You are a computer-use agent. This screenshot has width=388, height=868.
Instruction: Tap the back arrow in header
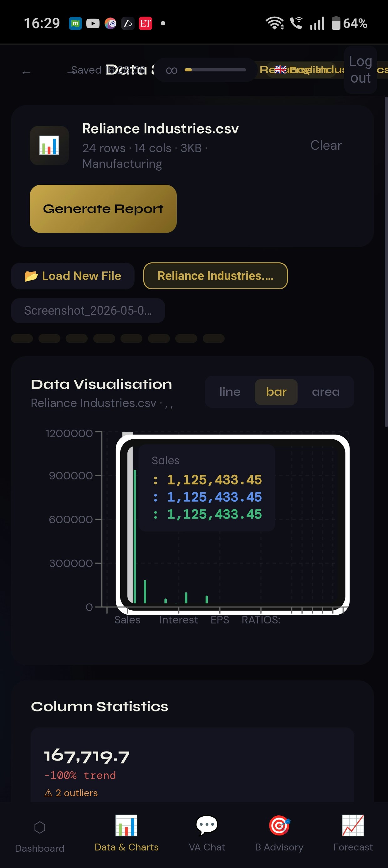pos(26,72)
